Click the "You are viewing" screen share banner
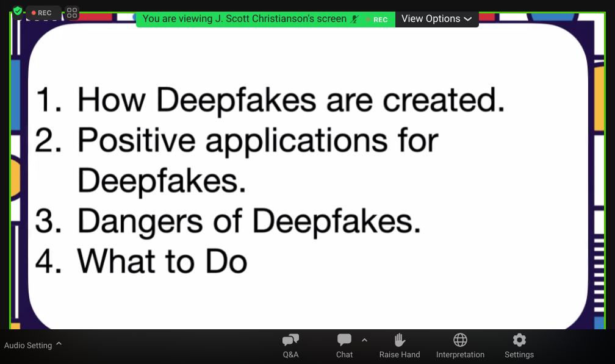The width and height of the screenshot is (615, 364). tap(244, 19)
